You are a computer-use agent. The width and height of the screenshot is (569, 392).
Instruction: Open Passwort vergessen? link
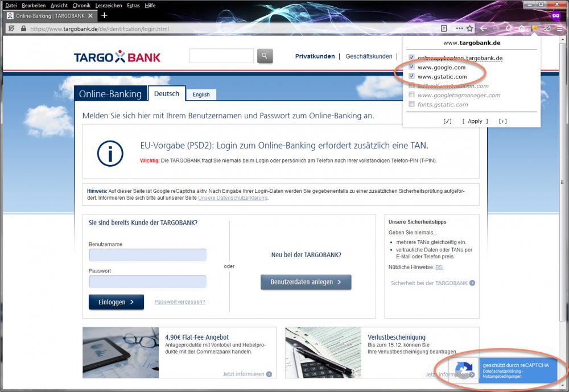click(180, 302)
